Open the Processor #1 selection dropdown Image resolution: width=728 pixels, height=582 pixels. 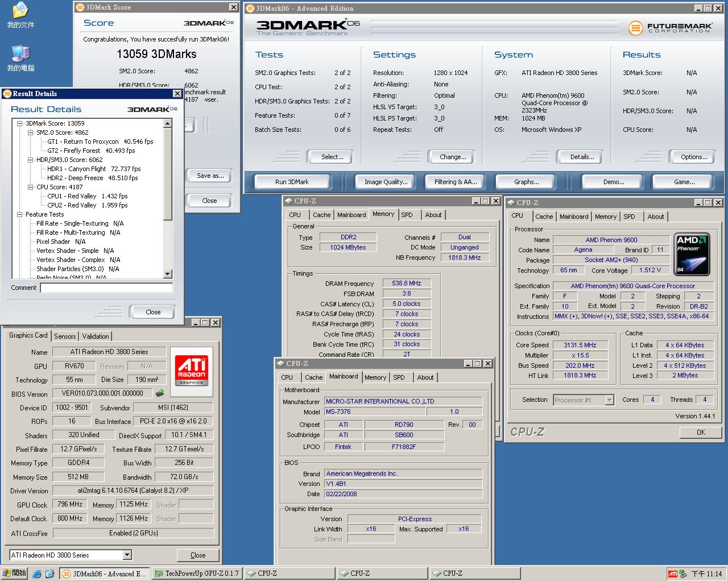pyautogui.click(x=609, y=400)
